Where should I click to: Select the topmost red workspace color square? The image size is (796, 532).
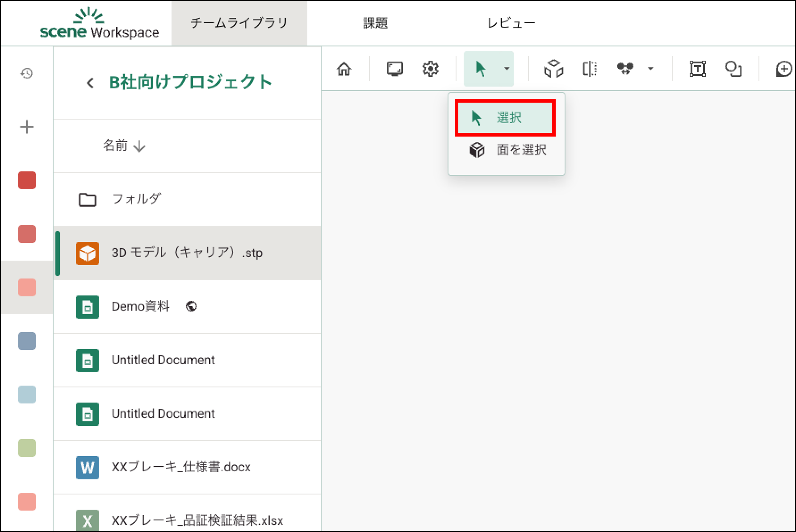pyautogui.click(x=27, y=181)
